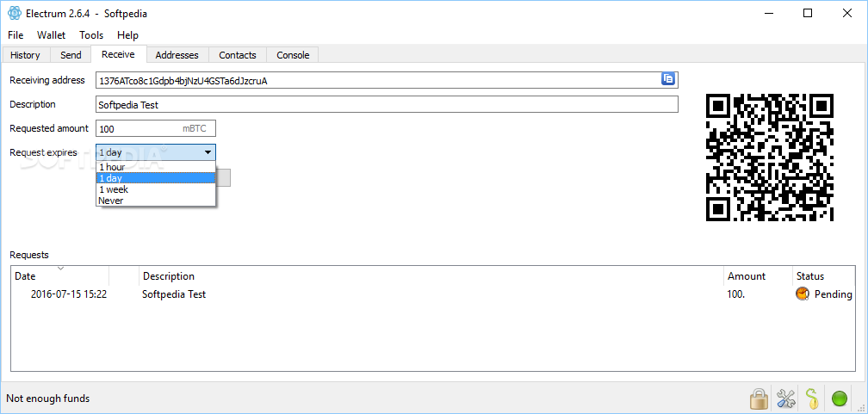Open the Wallet menu
The height and width of the screenshot is (414, 868).
52,35
